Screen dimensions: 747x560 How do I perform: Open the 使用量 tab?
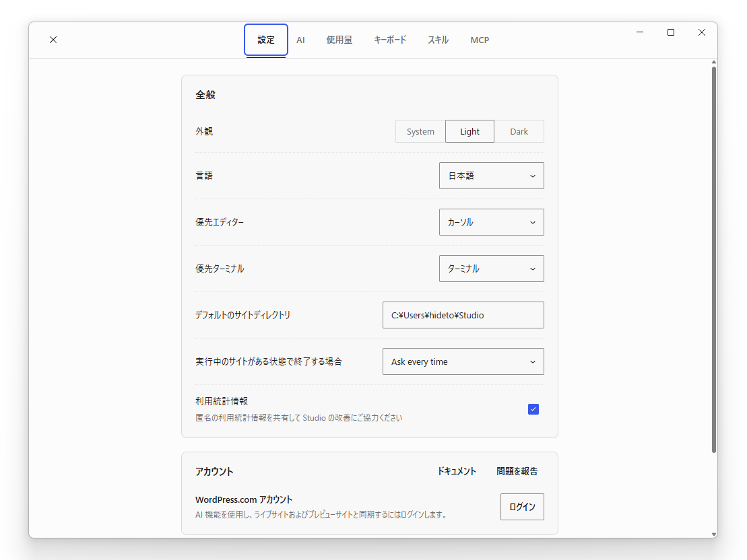(x=339, y=40)
